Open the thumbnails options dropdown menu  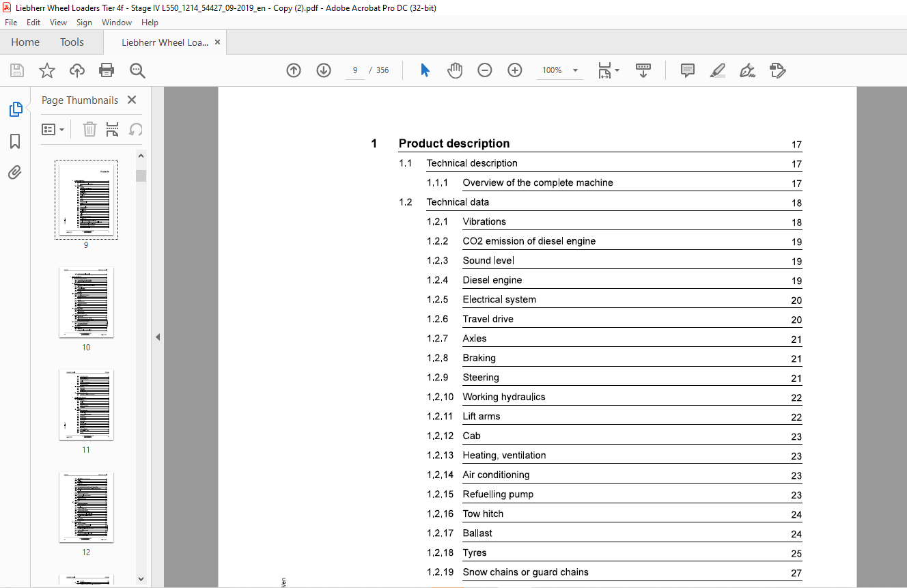coord(53,129)
